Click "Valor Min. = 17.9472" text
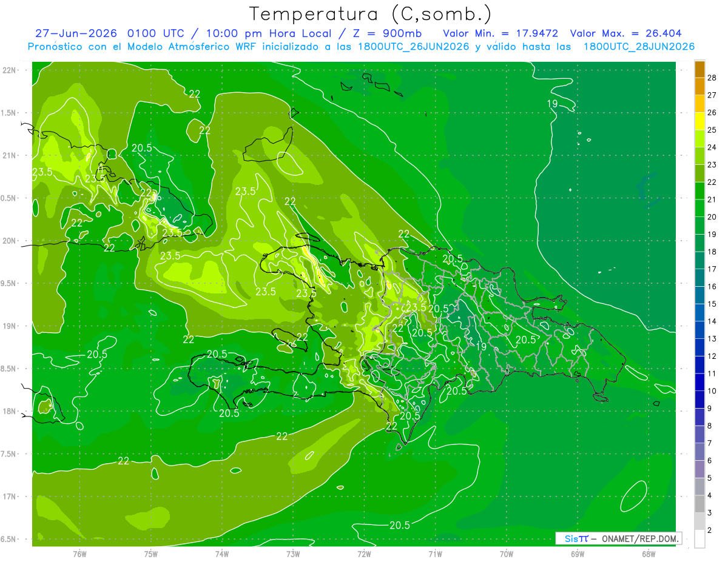 coord(500,33)
